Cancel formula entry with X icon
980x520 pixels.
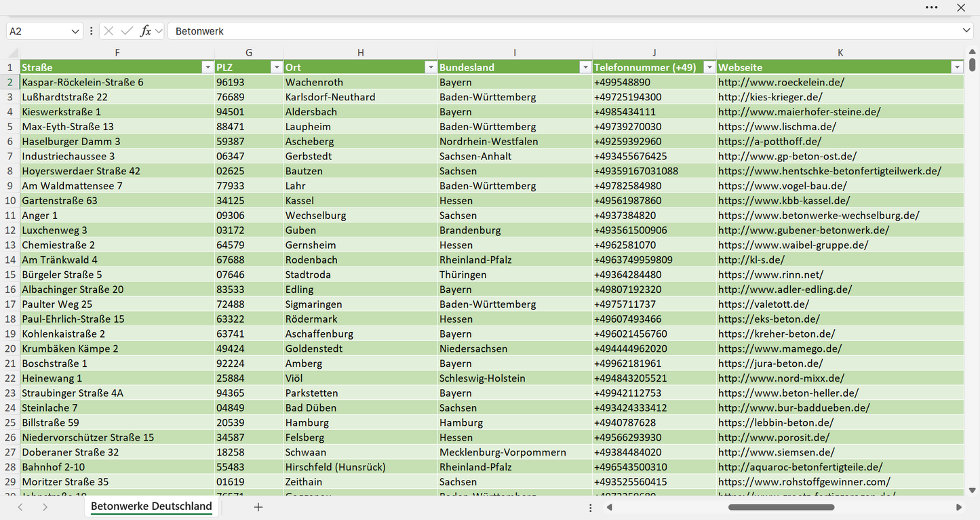(109, 31)
